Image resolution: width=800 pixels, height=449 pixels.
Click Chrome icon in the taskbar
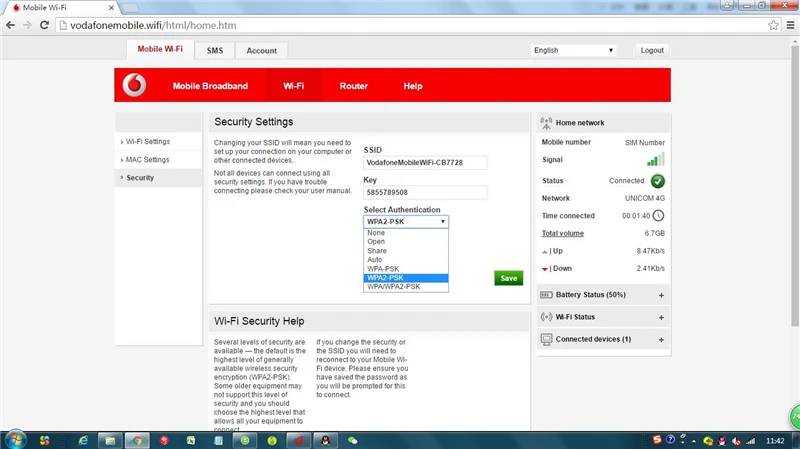137,440
